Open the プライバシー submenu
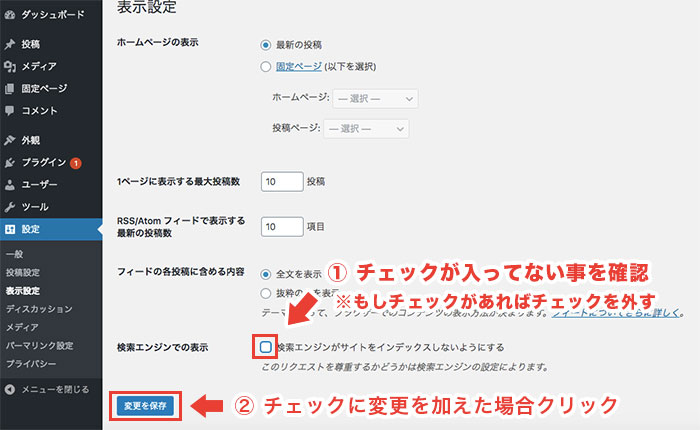 [31, 364]
